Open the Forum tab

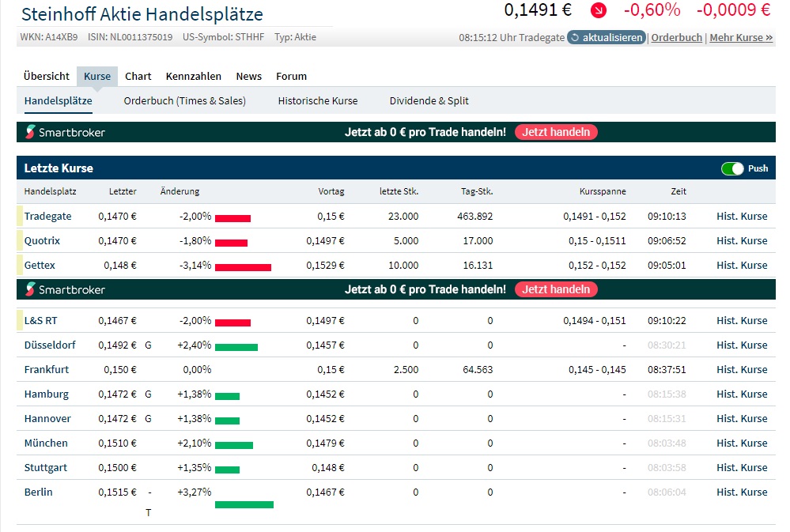point(291,76)
